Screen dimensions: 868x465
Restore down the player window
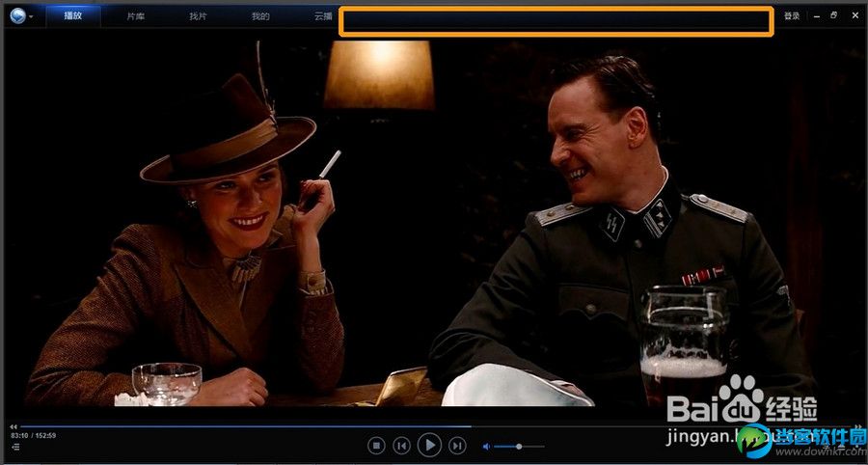pyautogui.click(x=834, y=15)
